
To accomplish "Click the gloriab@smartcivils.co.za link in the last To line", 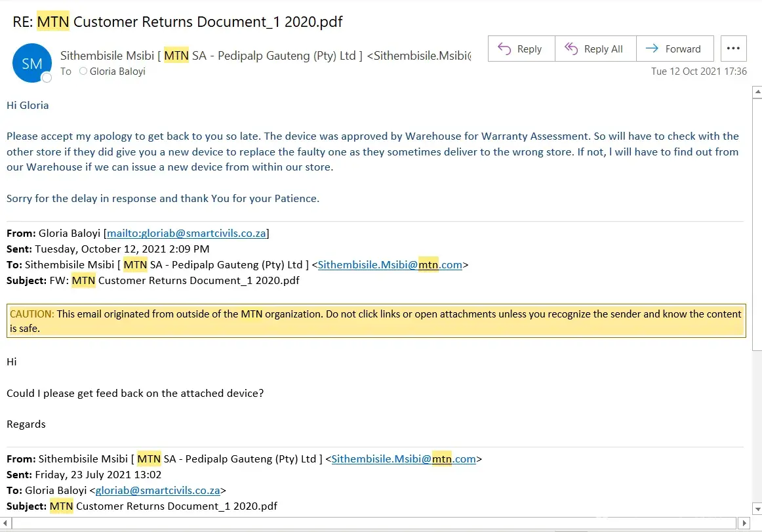I will 157,490.
